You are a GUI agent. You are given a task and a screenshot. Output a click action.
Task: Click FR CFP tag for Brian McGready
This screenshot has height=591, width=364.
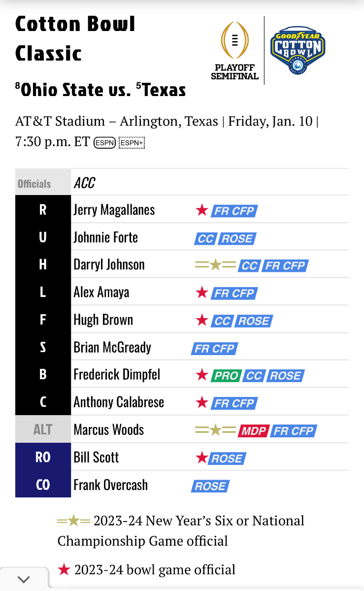(214, 349)
